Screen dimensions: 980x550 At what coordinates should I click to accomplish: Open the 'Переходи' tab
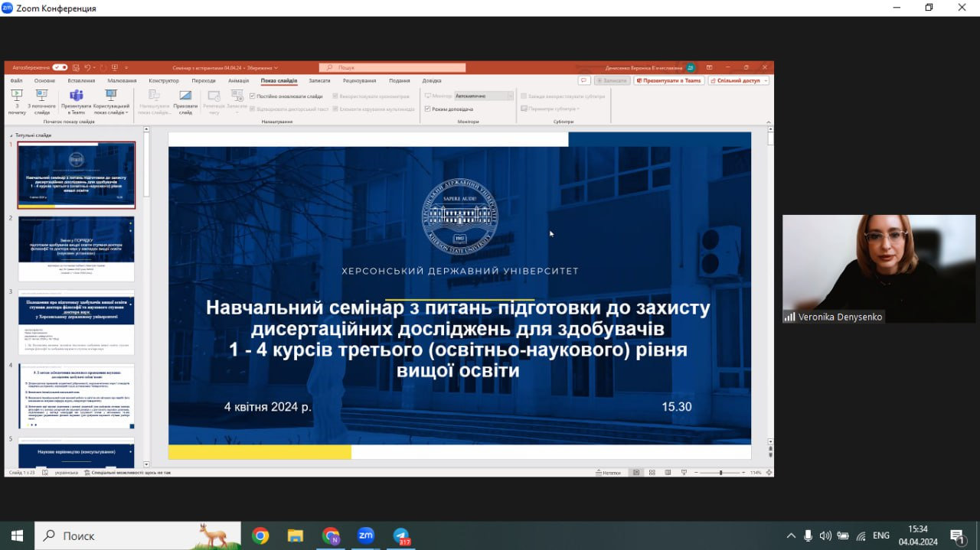tap(204, 80)
